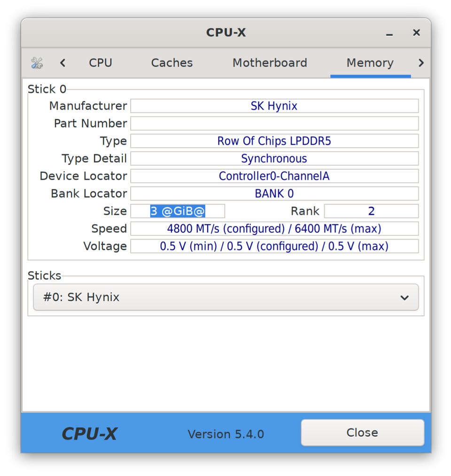Click the Size field showing GiB
Screen dimensions: 451x476
click(178, 211)
